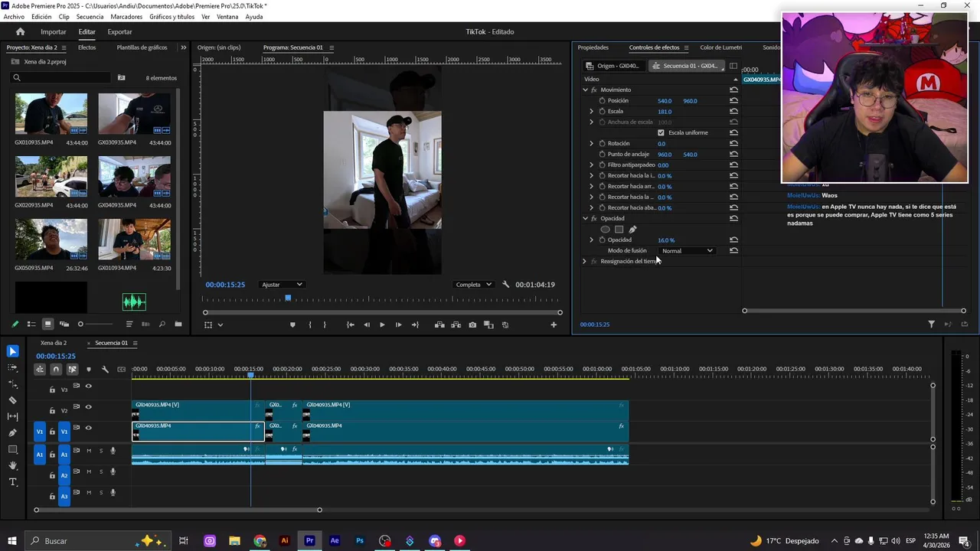980x551 pixels.
Task: Create four-point rectangle opacity mask
Action: click(x=619, y=229)
